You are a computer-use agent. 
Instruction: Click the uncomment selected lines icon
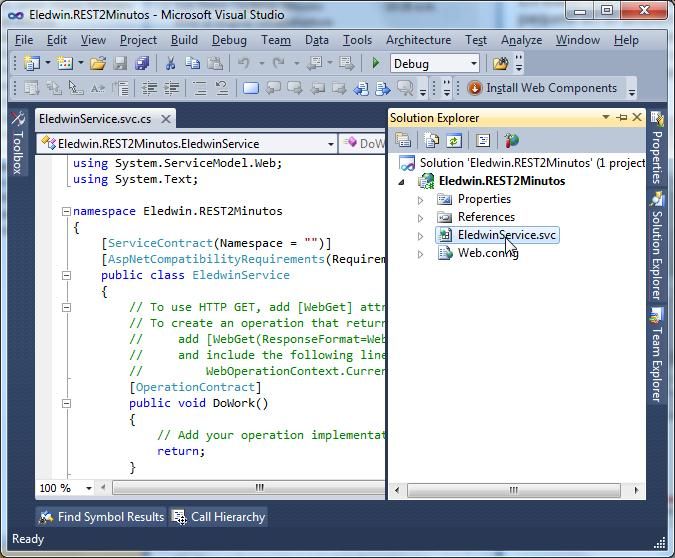[222, 88]
